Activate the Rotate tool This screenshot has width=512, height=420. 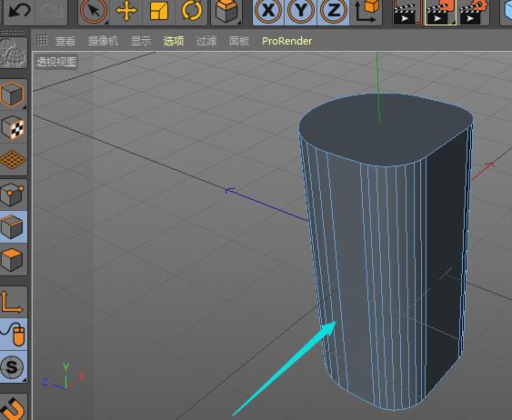(191, 11)
